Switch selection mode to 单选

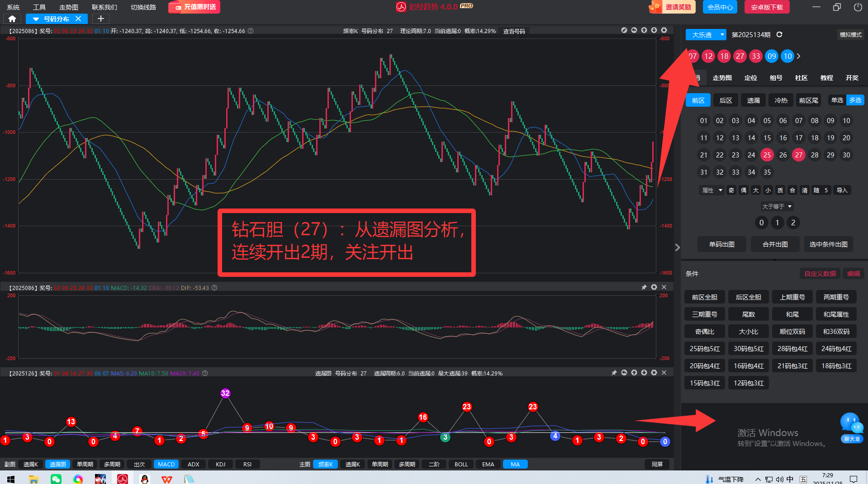pos(837,100)
